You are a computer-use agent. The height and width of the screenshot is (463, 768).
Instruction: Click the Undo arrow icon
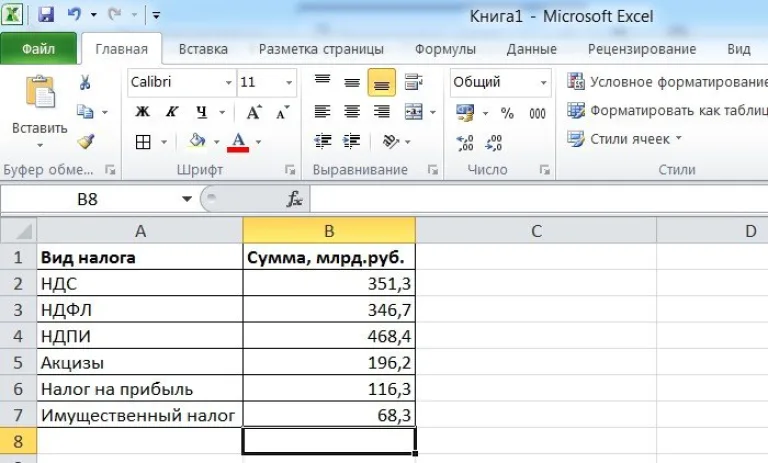[x=74, y=15]
